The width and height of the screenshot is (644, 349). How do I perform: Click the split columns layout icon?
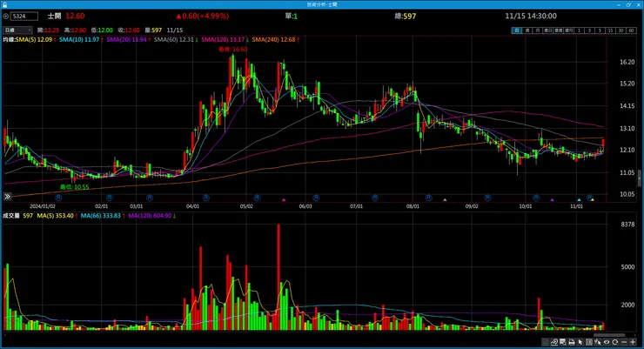tap(589, 342)
